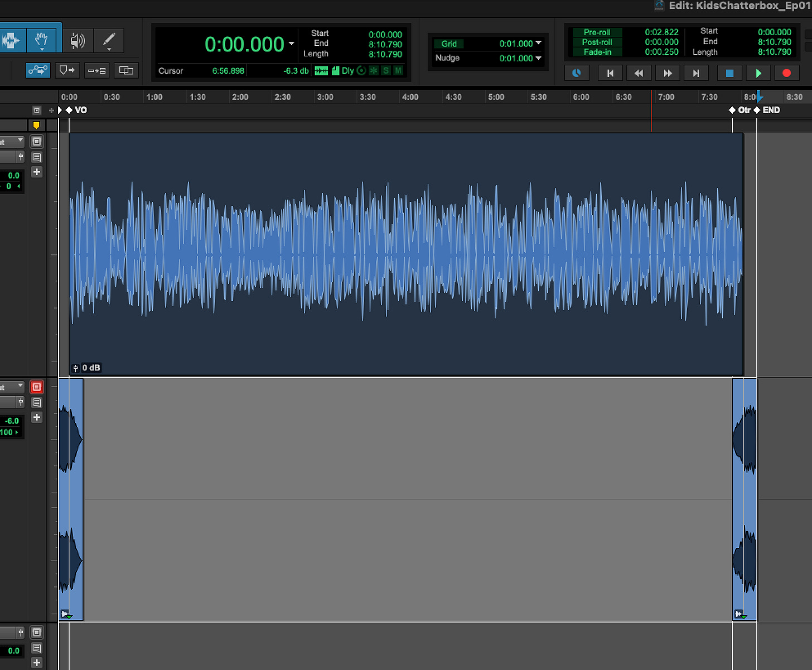
Task: Select the Scrubber speaker tool
Action: tap(78, 40)
